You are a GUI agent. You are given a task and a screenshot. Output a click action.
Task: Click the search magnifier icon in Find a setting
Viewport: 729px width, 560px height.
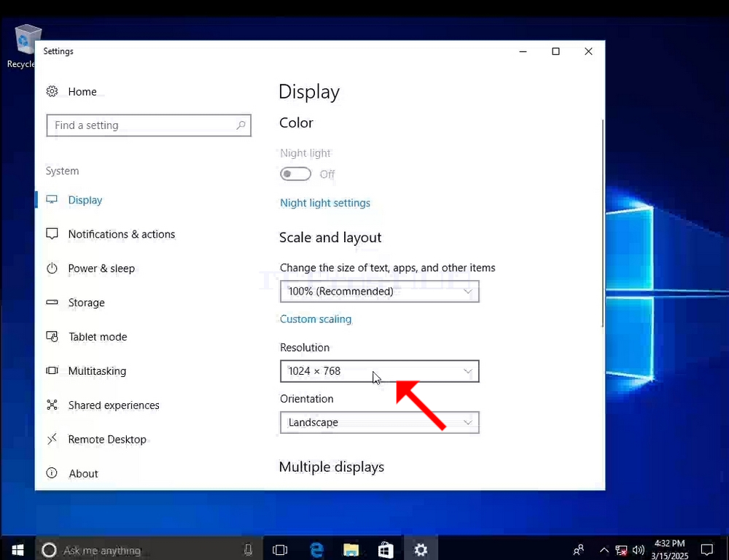tap(241, 125)
